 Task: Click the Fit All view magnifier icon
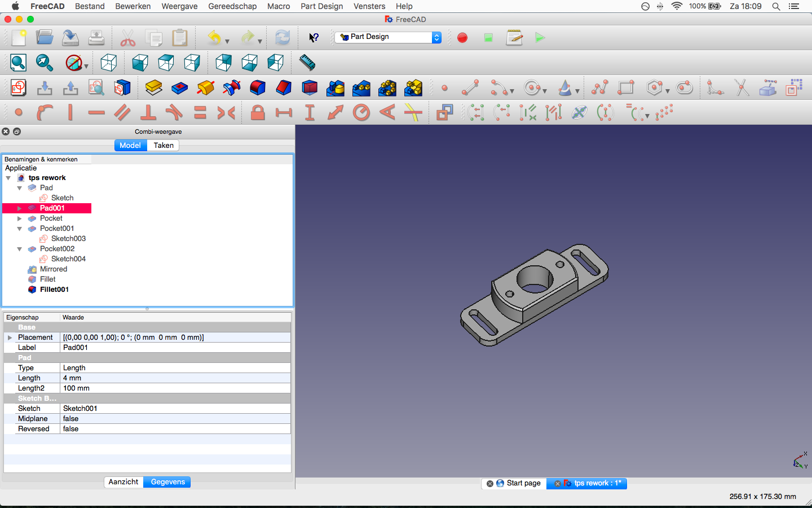(19, 63)
